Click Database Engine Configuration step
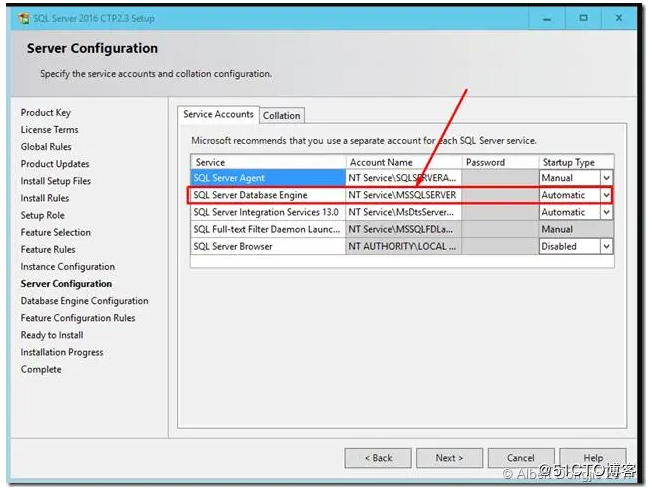The height and width of the screenshot is (490, 652). point(84,301)
